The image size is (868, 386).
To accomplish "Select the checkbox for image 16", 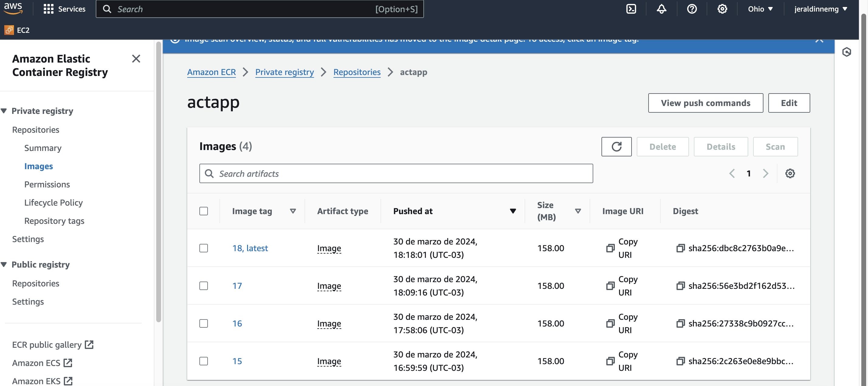I will point(204,323).
